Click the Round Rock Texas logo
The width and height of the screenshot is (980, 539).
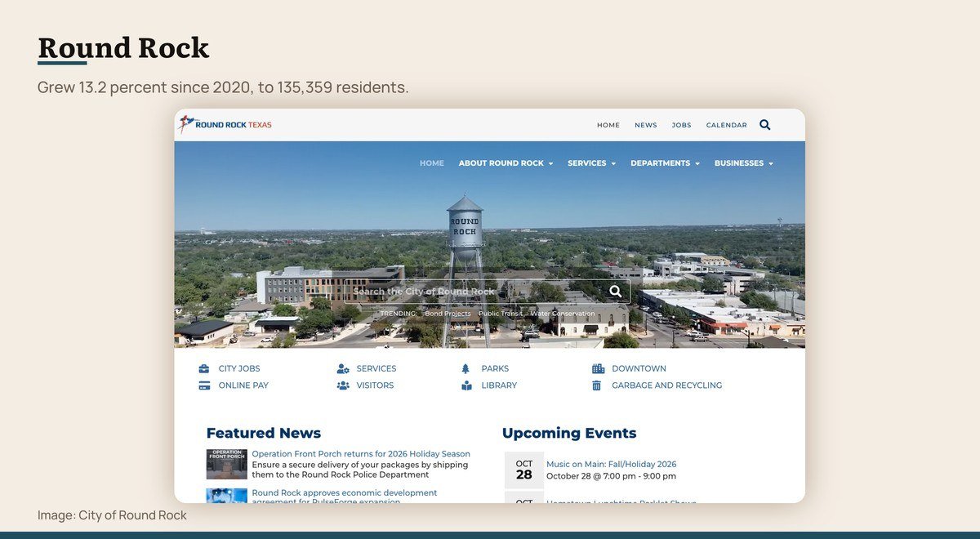225,124
